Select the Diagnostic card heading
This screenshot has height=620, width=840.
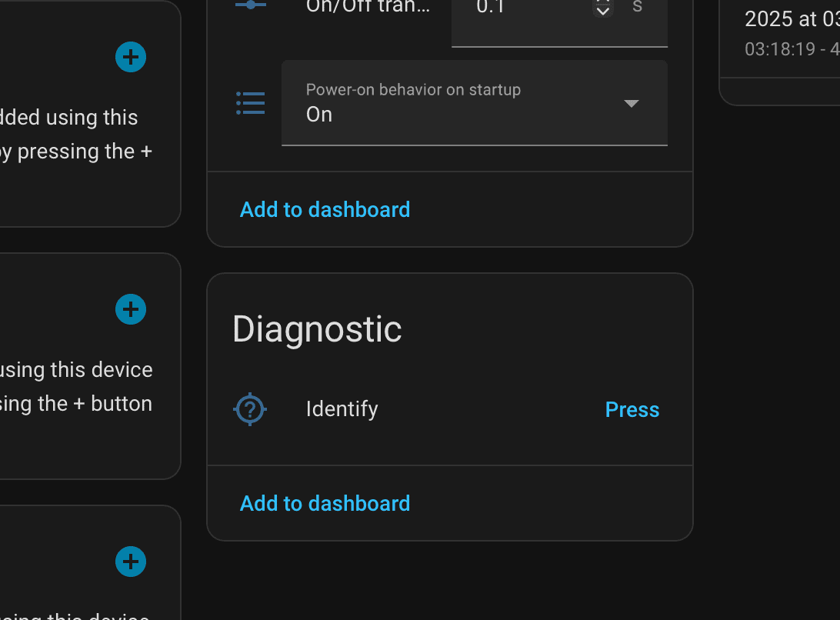[x=316, y=329]
